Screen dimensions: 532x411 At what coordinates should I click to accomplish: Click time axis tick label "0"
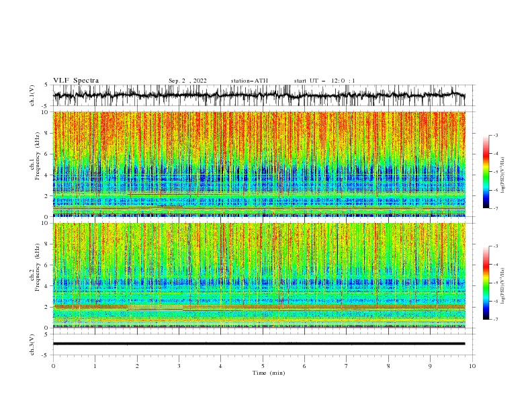tap(53, 366)
